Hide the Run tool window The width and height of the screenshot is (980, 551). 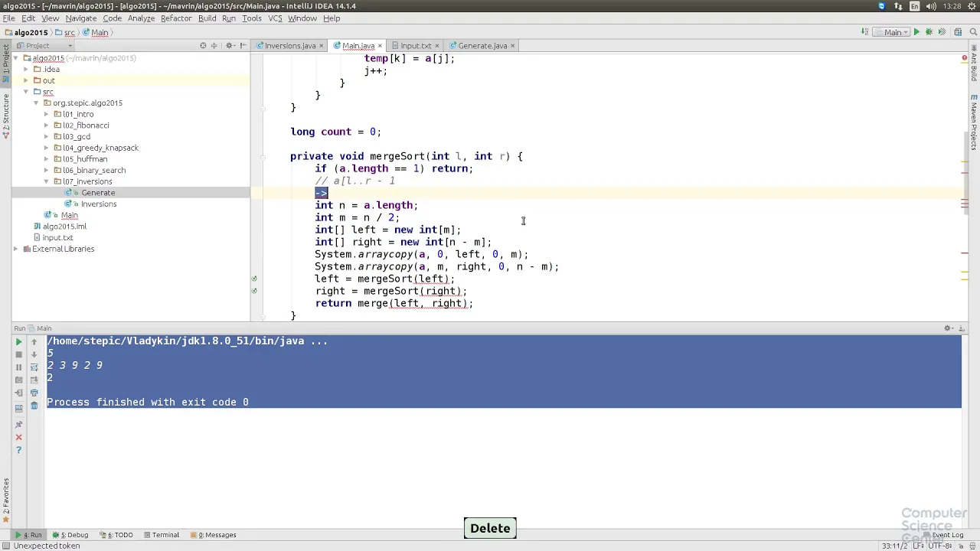point(962,328)
